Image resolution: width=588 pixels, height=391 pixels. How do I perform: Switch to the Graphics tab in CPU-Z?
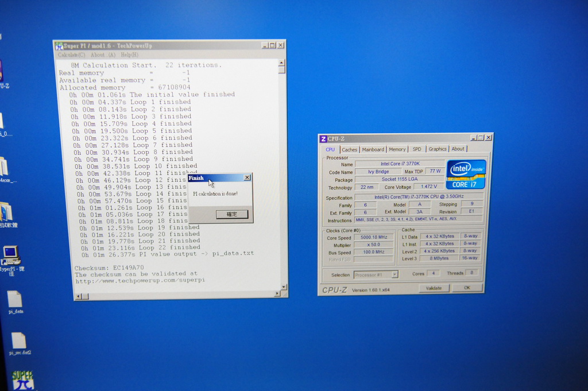click(x=437, y=149)
